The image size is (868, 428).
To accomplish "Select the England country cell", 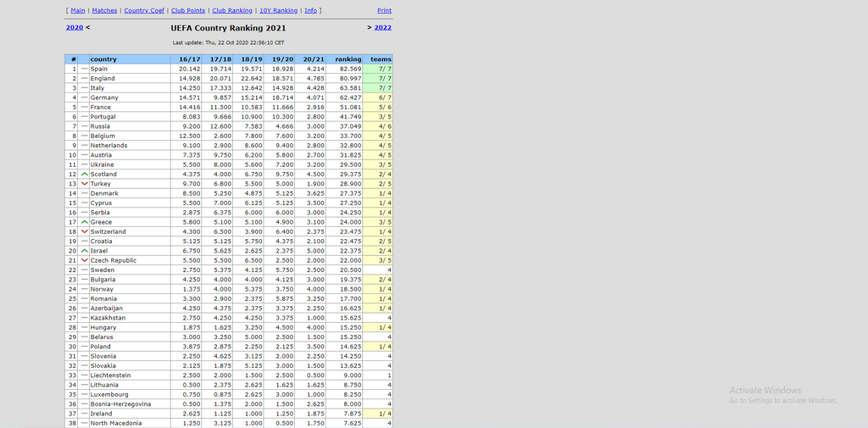I will click(x=130, y=79).
